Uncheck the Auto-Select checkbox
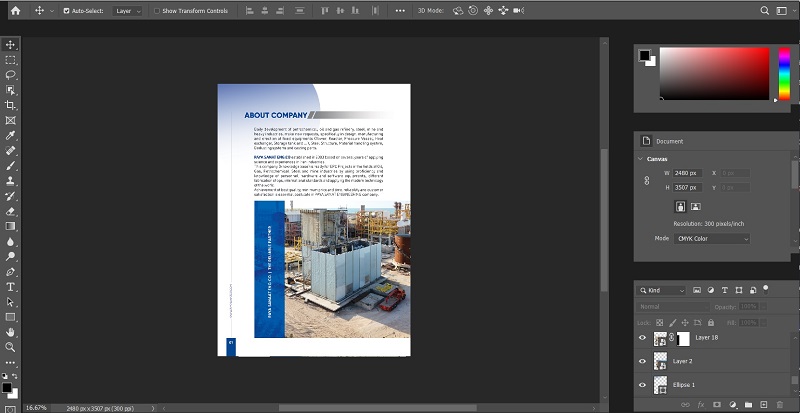800x413 pixels. (x=66, y=11)
